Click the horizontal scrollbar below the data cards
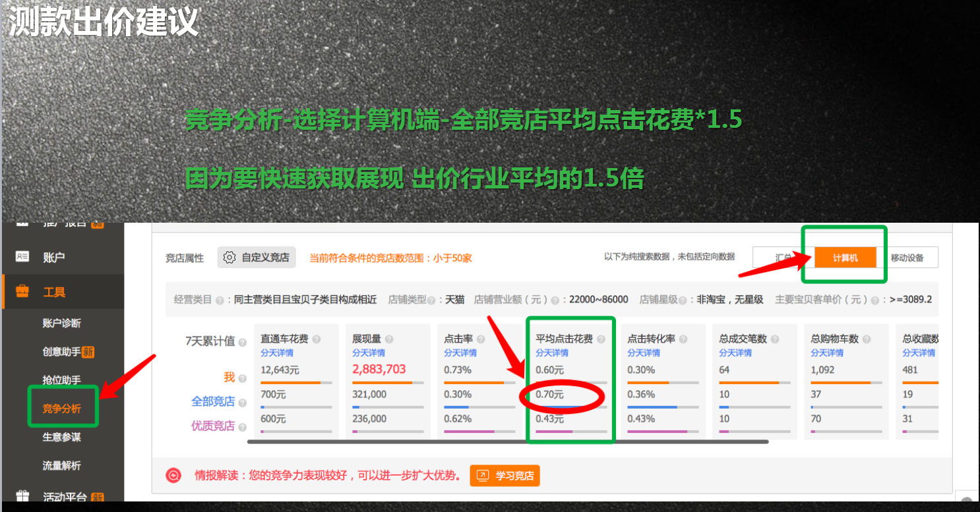This screenshot has width=980, height=512. 508,441
